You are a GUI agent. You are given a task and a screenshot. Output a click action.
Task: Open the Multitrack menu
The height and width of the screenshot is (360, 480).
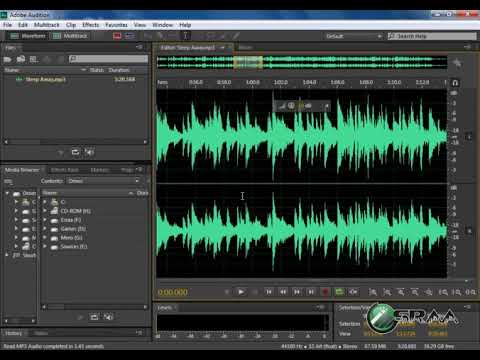point(47,25)
